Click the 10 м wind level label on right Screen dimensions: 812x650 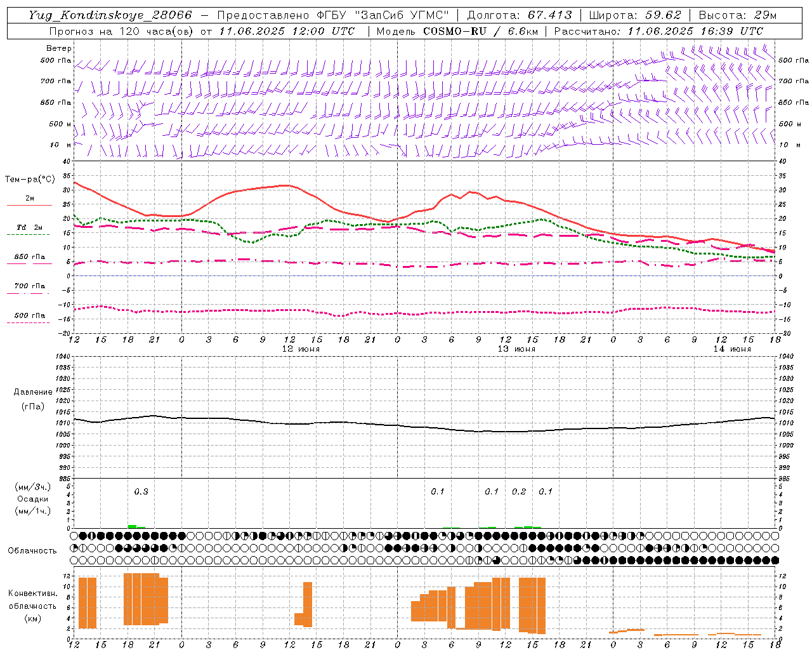[x=789, y=145]
